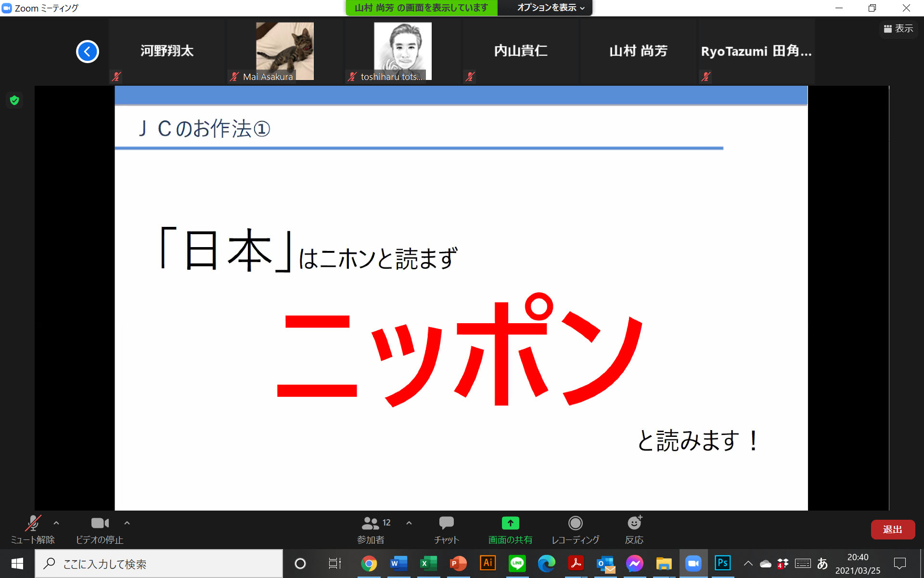Stop video (ビデオの停止)
The width and height of the screenshot is (924, 578).
[100, 529]
